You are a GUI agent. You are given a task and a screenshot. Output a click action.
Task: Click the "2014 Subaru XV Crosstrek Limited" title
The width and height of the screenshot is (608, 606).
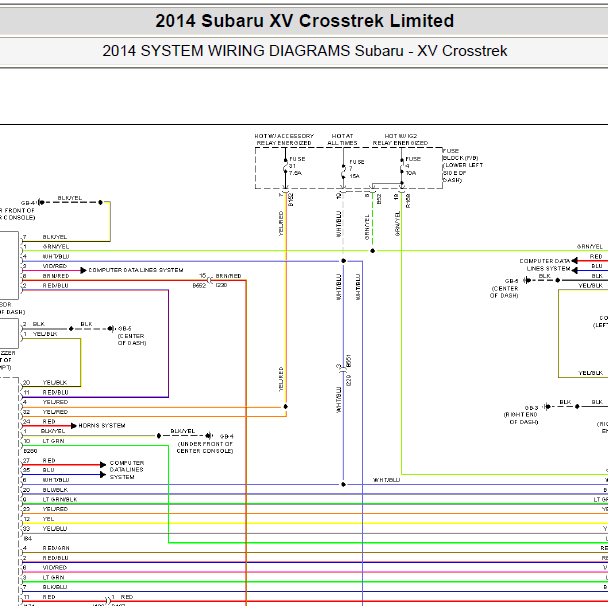(x=304, y=21)
